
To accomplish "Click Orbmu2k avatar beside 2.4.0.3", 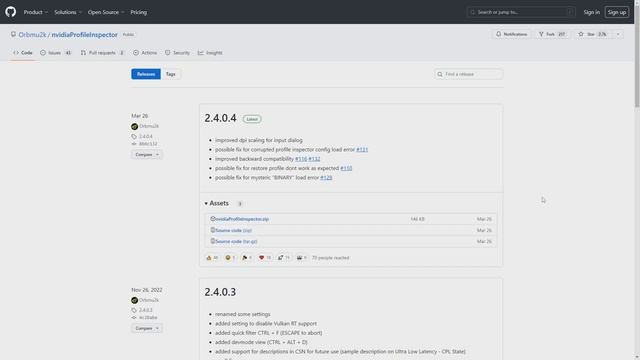I will coord(135,300).
